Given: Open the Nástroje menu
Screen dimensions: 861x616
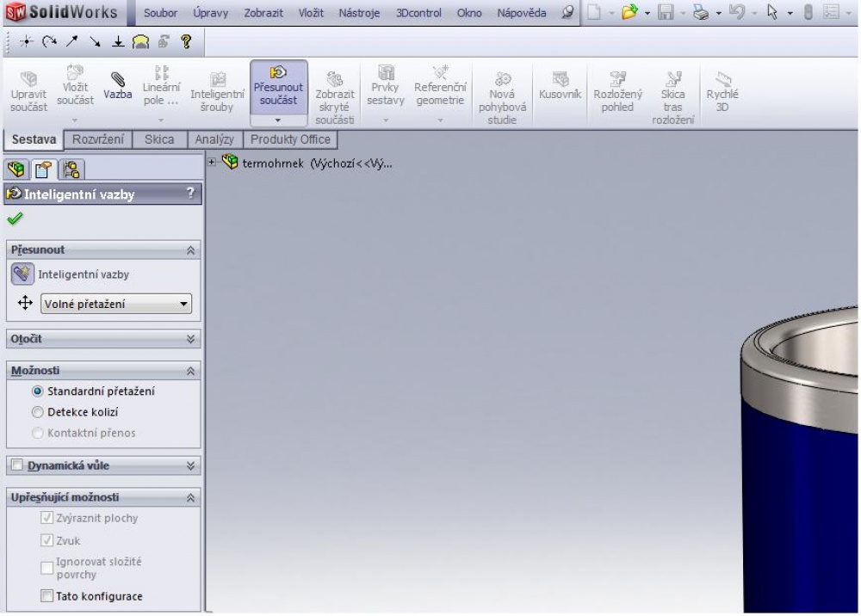Looking at the screenshot, I should [x=359, y=13].
